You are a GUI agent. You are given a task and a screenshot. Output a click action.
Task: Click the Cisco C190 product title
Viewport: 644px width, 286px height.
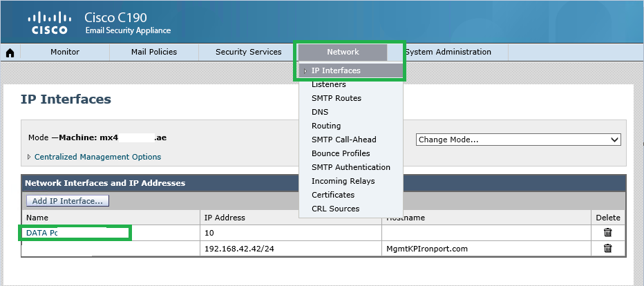click(115, 18)
